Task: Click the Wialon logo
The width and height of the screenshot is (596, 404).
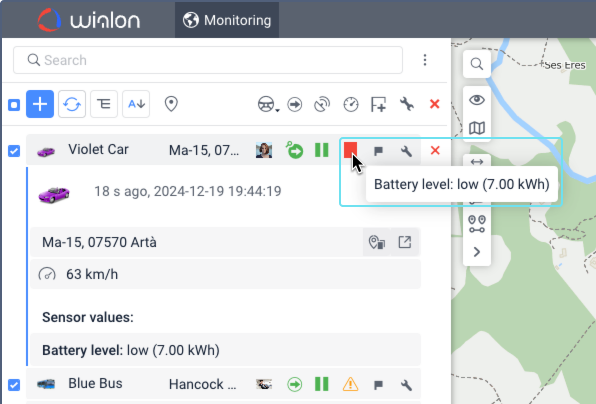Action: point(89,20)
